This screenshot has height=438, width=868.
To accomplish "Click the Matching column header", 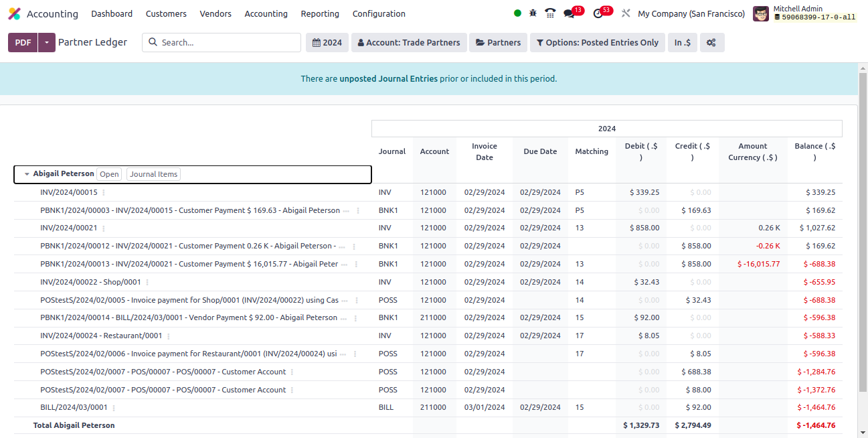I will [x=592, y=151].
